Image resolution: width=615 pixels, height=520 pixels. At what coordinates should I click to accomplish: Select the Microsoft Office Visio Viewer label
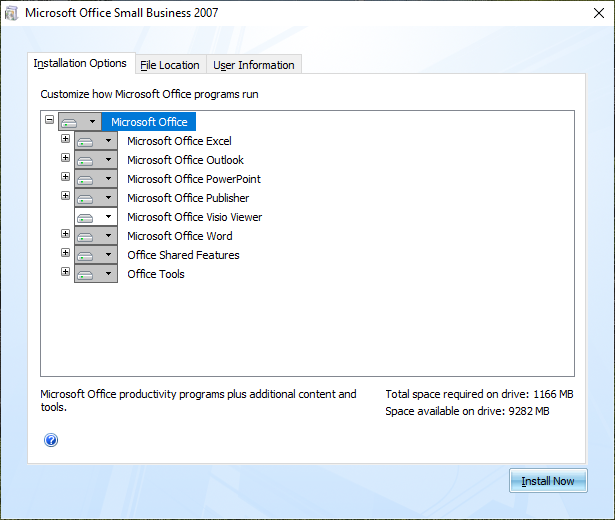(x=195, y=217)
